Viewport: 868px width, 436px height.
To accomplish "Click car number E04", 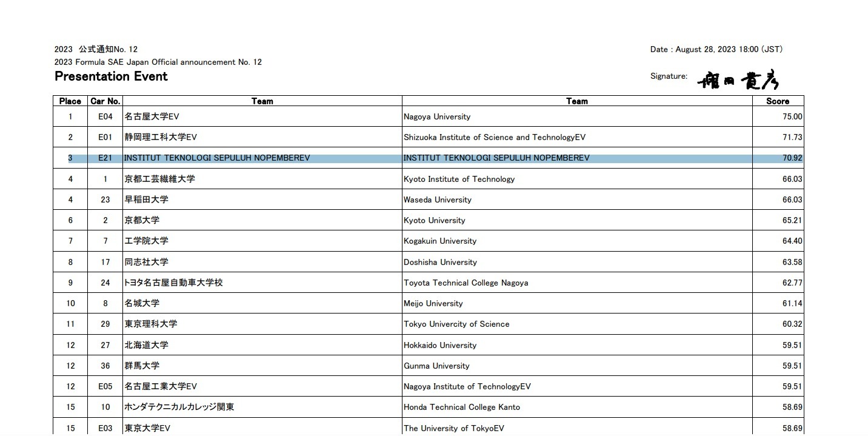I will point(105,116).
